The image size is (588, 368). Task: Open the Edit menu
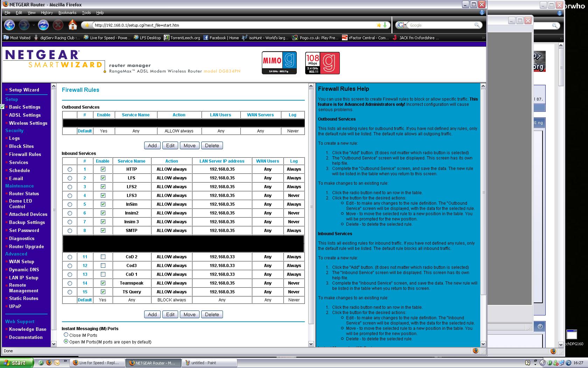(19, 13)
